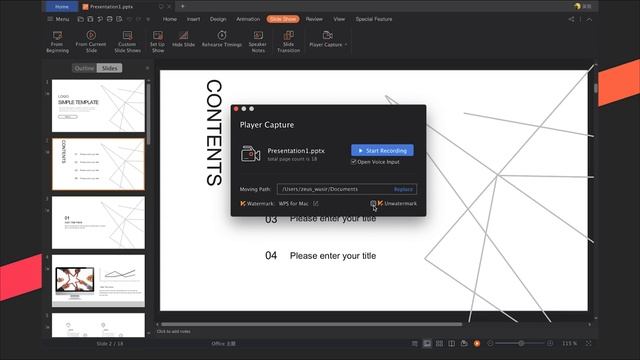The image size is (640, 360).
Task: Click the orange play slideshow button
Action: [477, 344]
